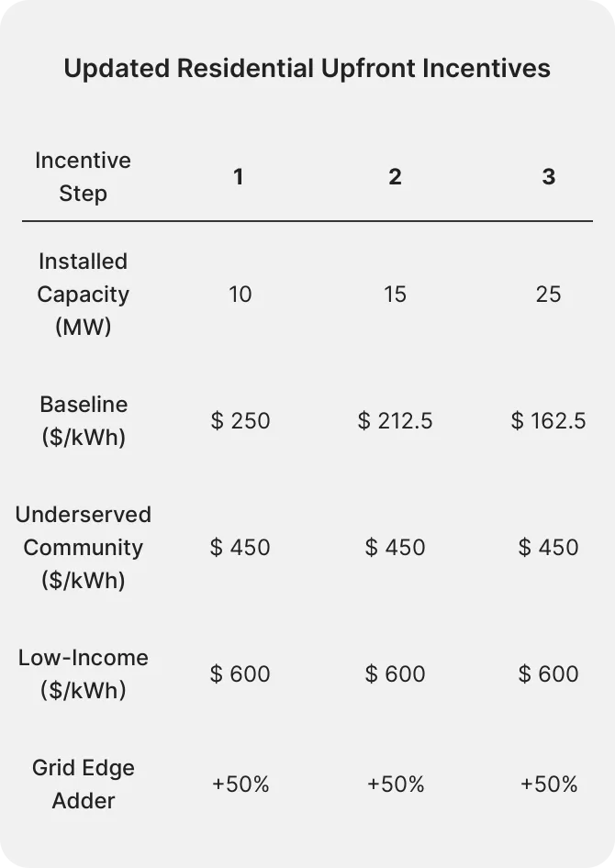Click the step 1 column header
The height and width of the screenshot is (868, 615).
tap(239, 176)
